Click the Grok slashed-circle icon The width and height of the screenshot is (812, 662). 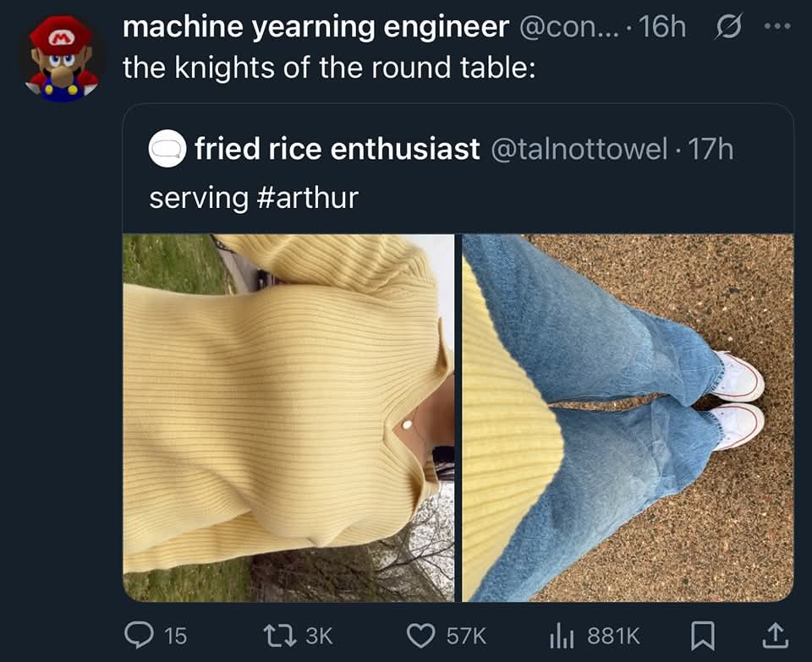coord(728,26)
